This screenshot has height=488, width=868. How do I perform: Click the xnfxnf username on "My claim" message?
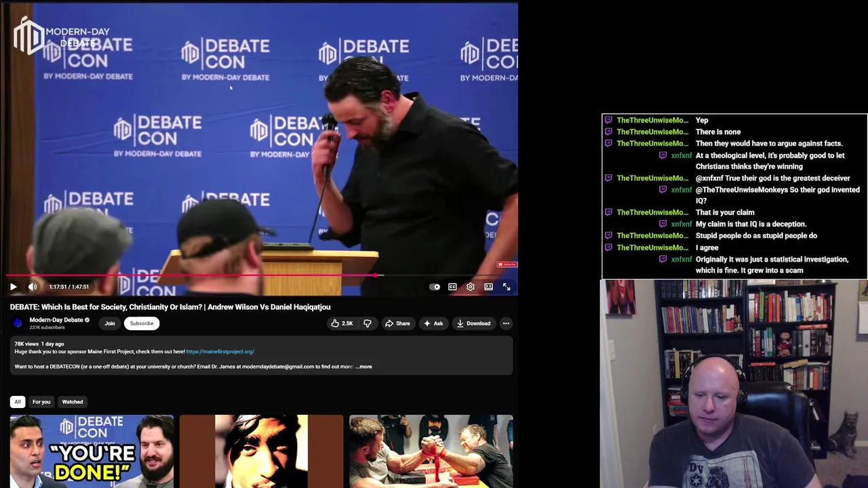[x=682, y=224]
